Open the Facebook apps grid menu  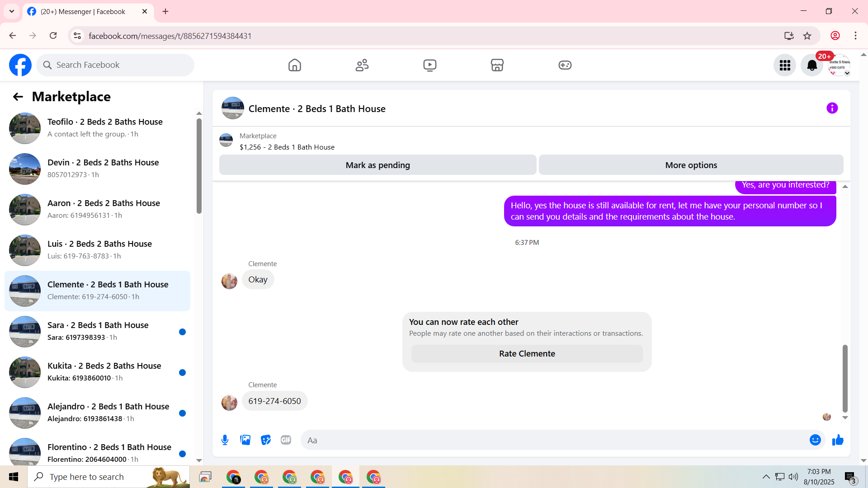click(785, 66)
